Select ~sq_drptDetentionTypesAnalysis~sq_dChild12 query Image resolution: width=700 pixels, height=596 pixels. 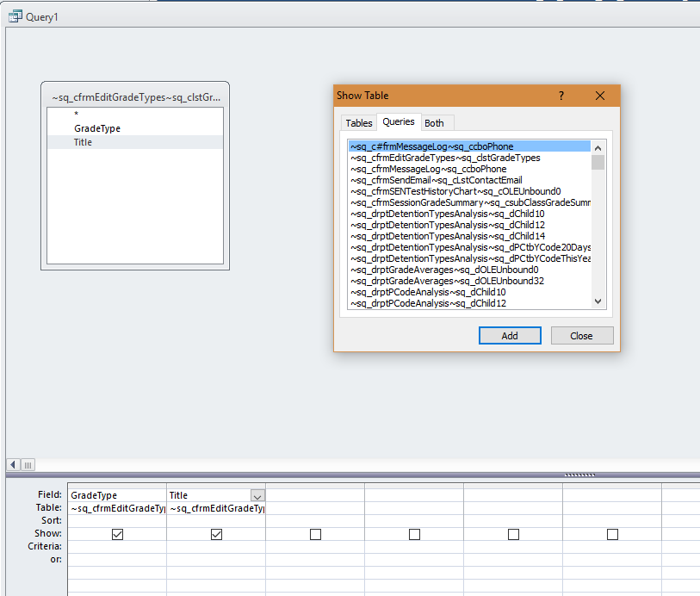click(469, 225)
